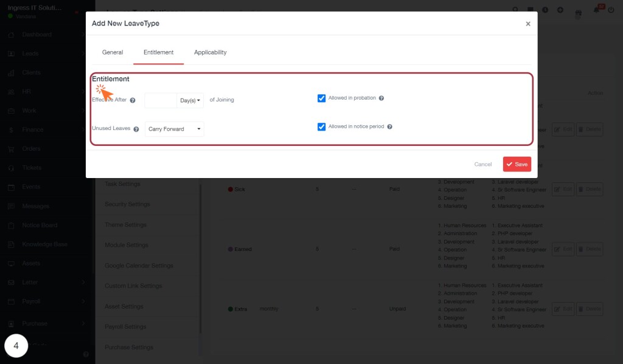Open Clients in the sidebar
Screen dimensions: 623x364
[x=32, y=73]
